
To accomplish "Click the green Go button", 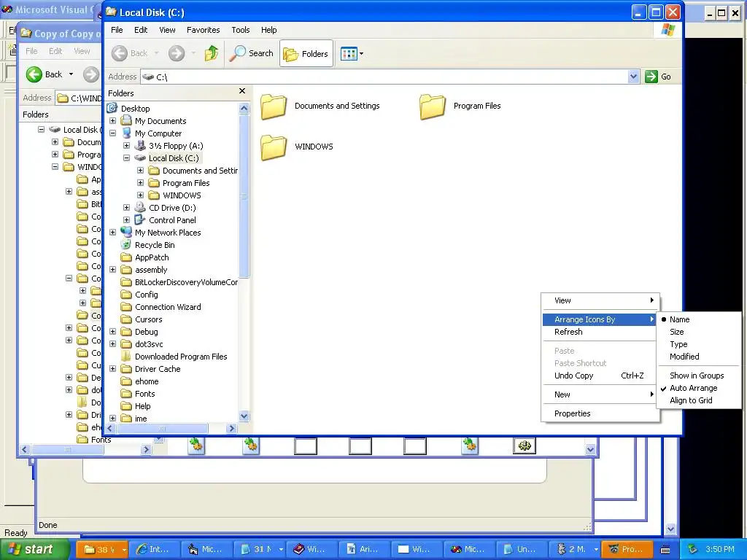I will 658,77.
